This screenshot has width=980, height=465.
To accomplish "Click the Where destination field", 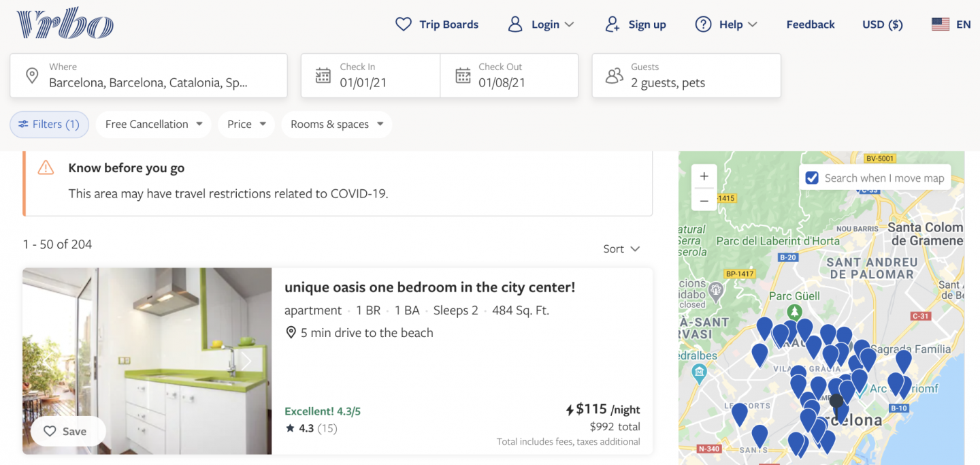I will (x=148, y=76).
